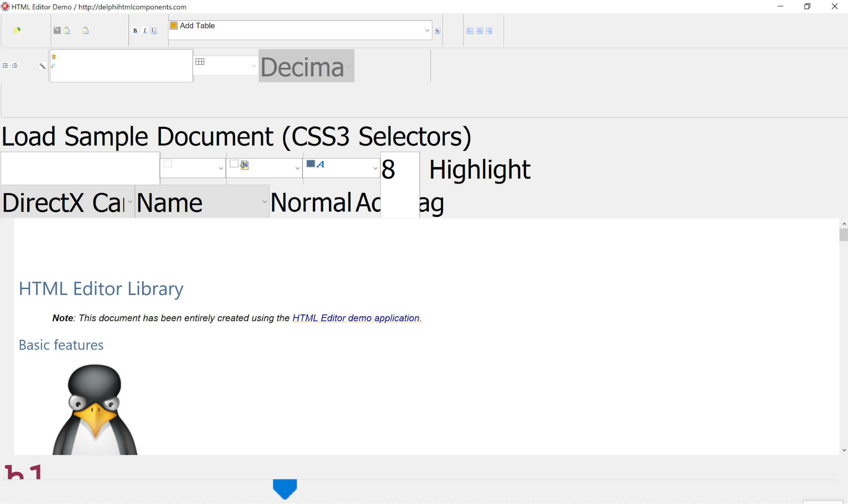Click the dark blue font color swatch
Screen dimensions: 848x504
(311, 164)
